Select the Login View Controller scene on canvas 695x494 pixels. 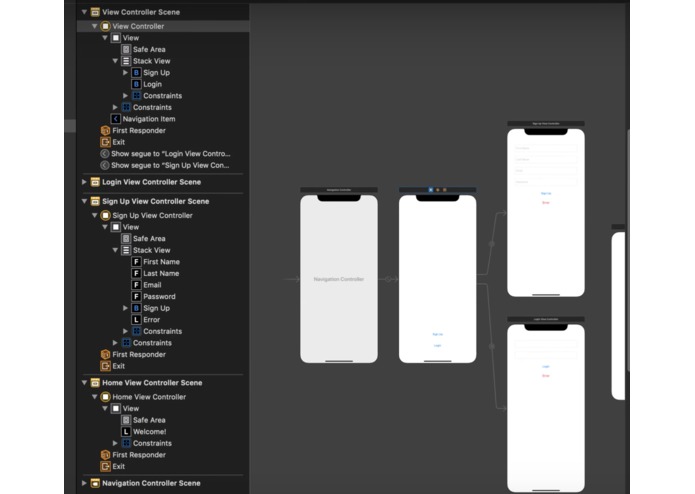pos(546,408)
